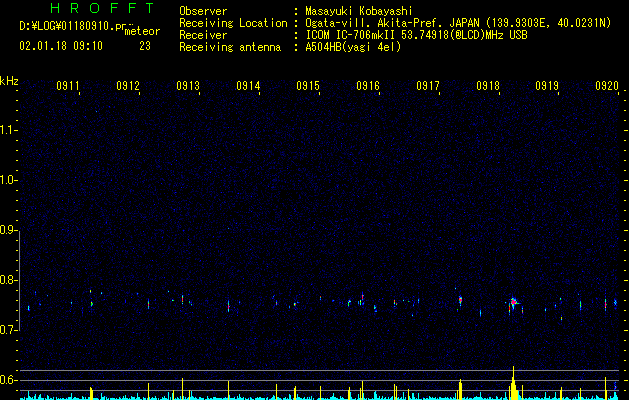
Task: Click the 0918 time marker
Action: 488,86
